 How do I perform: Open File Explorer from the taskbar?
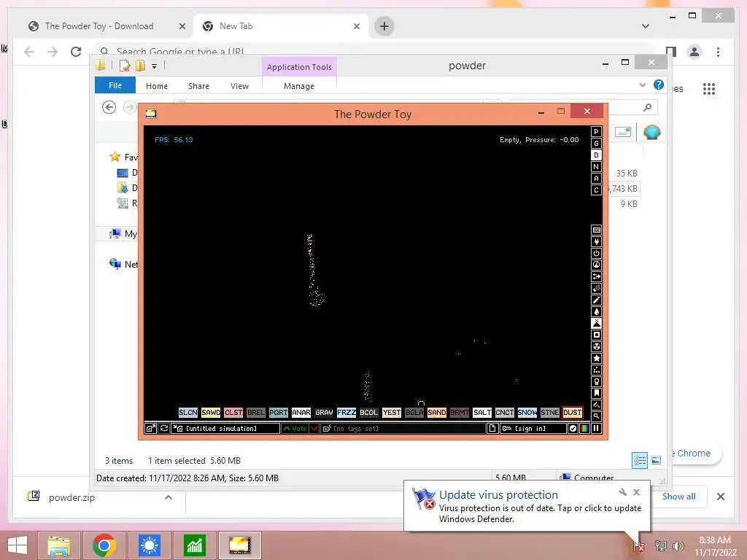click(x=59, y=545)
